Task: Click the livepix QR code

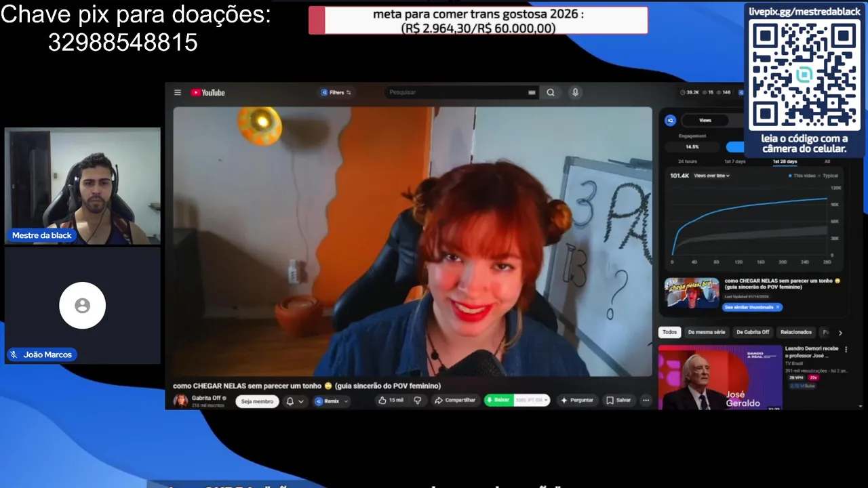Action: click(804, 74)
